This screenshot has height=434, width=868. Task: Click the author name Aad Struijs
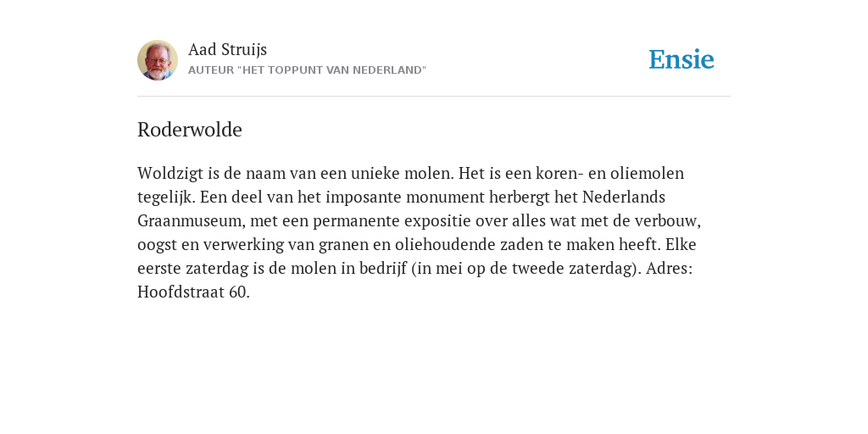pos(227,49)
